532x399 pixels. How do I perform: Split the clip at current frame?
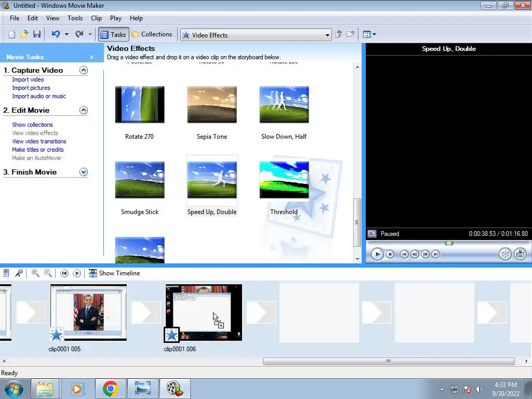click(x=505, y=254)
